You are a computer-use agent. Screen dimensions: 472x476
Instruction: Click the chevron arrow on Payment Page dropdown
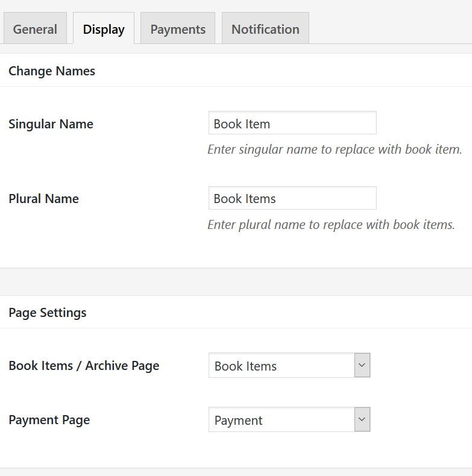point(362,419)
